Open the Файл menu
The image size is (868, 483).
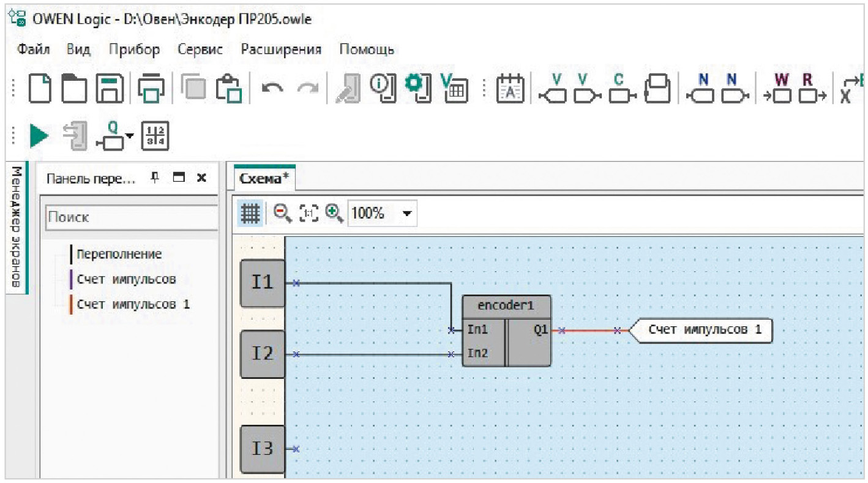click(x=34, y=50)
